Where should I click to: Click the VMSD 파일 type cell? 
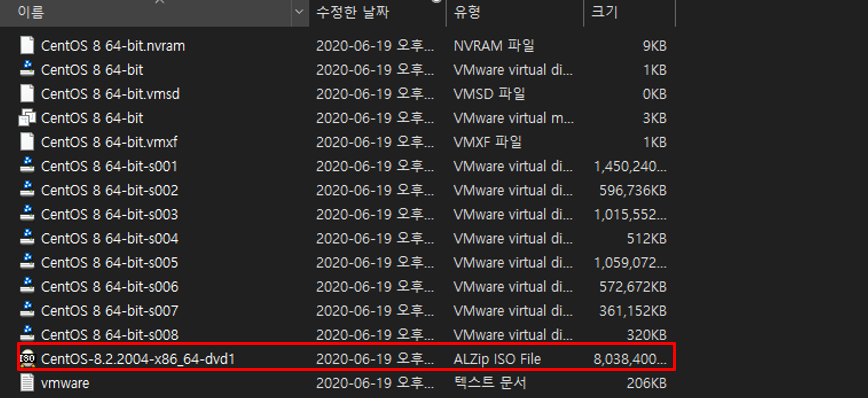click(x=489, y=94)
